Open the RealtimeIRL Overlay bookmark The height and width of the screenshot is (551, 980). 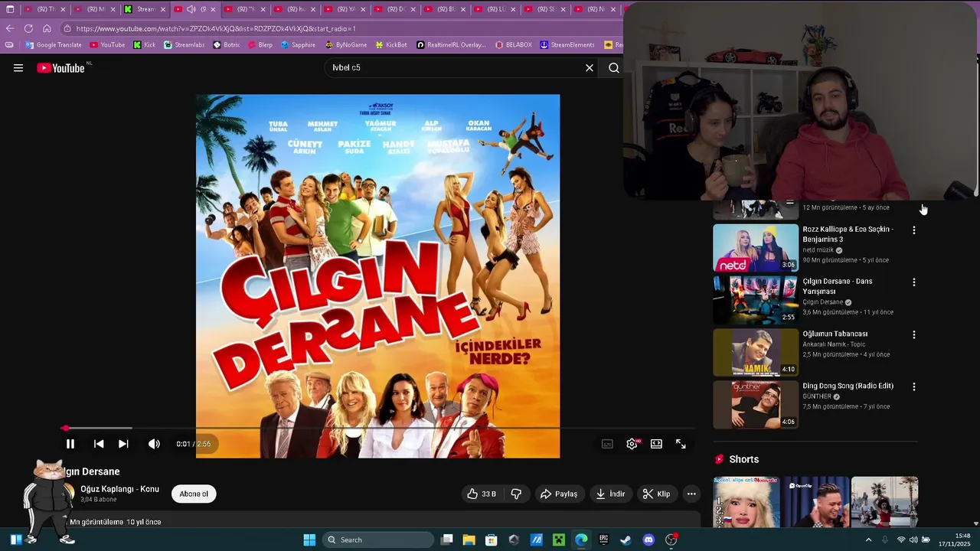click(x=451, y=45)
